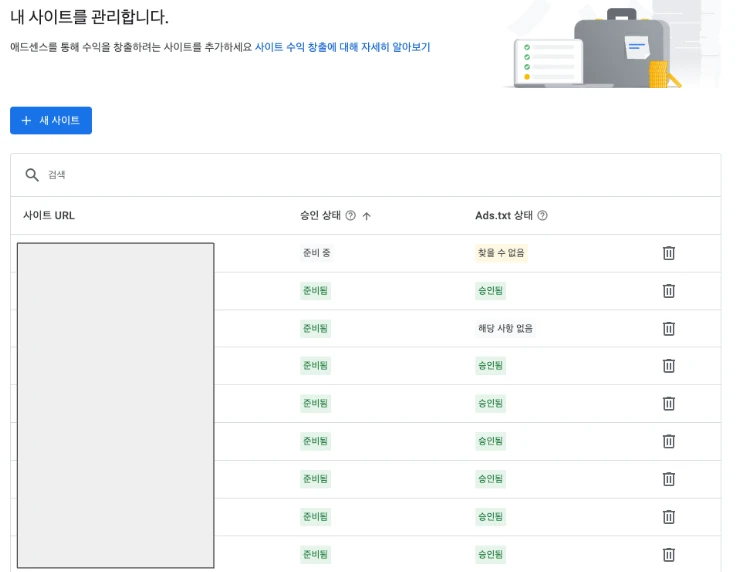The width and height of the screenshot is (738, 572).
Task: Click the 찾을 수 없음 Ads.txt chip
Action: click(x=501, y=253)
